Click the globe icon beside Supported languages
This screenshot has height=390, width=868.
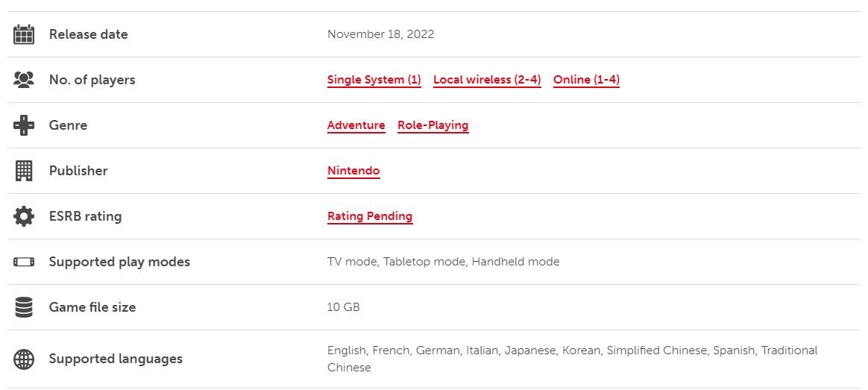pos(24,359)
